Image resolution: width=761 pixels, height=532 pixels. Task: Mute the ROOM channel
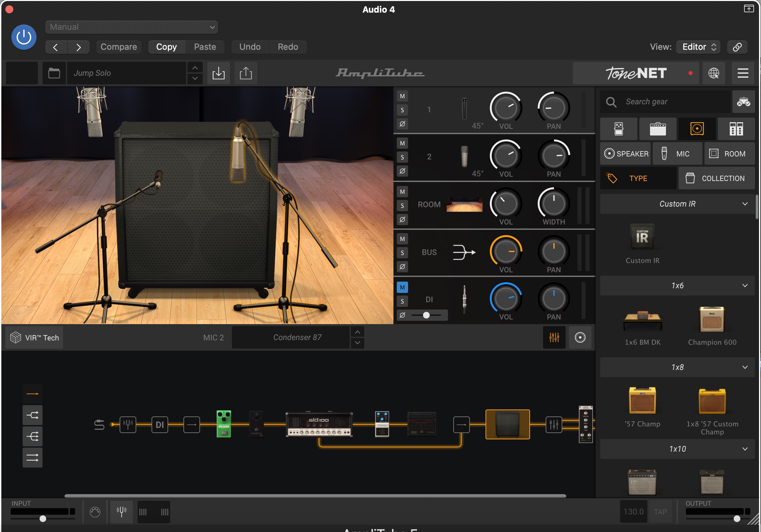tap(402, 192)
